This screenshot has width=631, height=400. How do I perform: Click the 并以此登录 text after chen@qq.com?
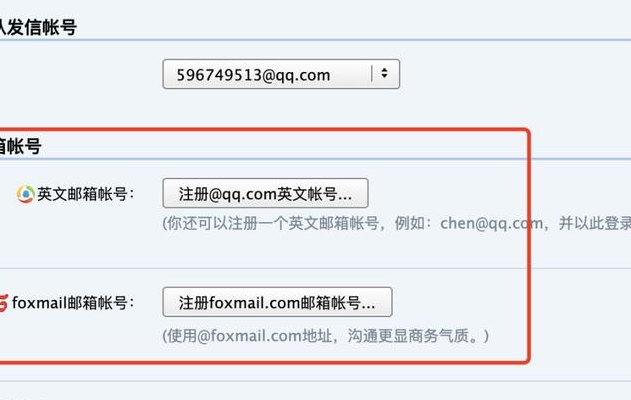point(595,223)
